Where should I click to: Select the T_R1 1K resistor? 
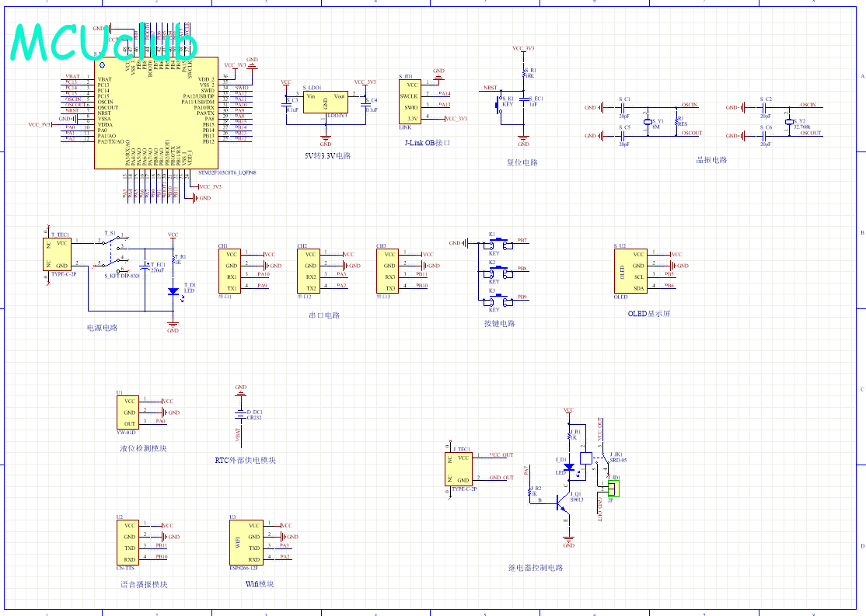(x=173, y=259)
